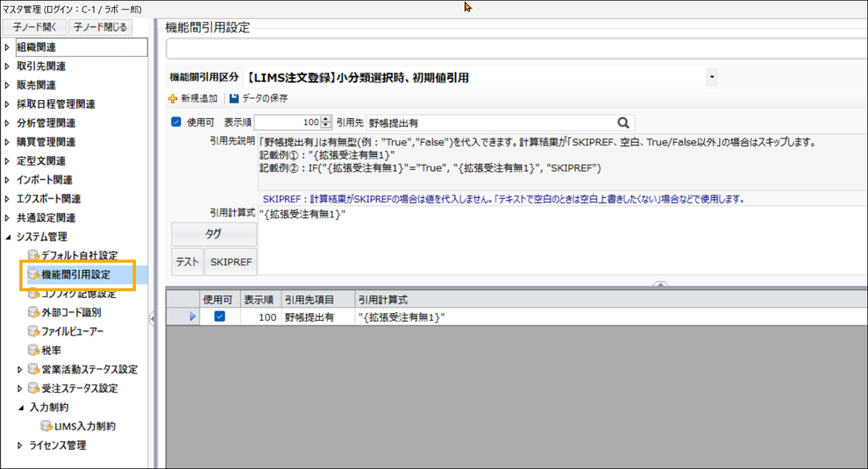Select 組織関連 in the tree
Viewport: 868px width, 469px height.
[37, 47]
